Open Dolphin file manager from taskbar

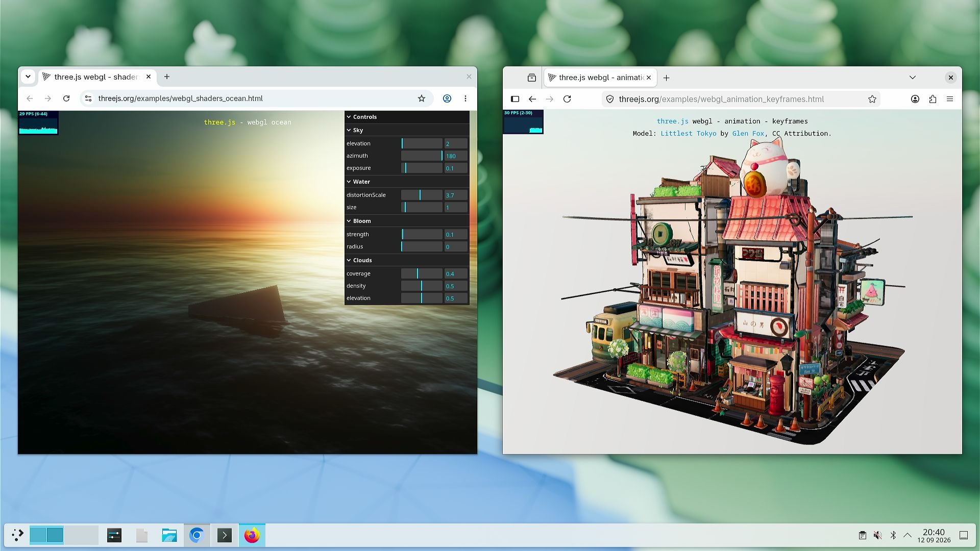[x=169, y=535]
